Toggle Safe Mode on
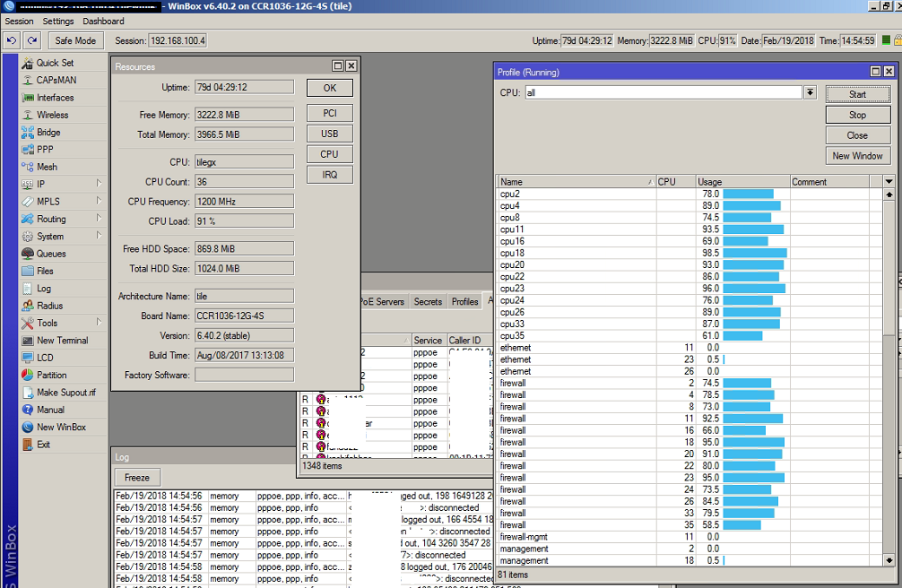The image size is (902, 588). (x=75, y=40)
